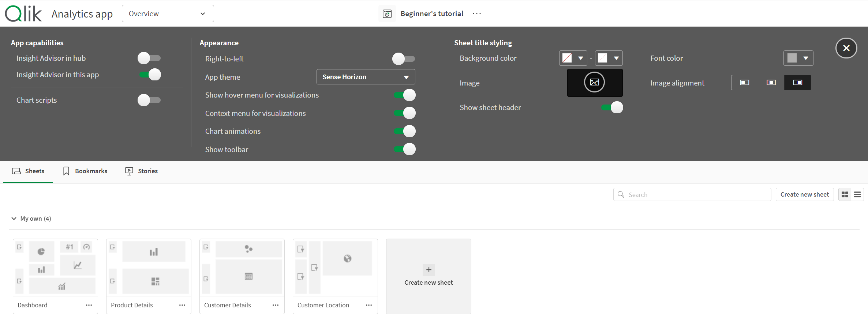Open the Overview dropdown
The image size is (868, 330).
click(168, 14)
